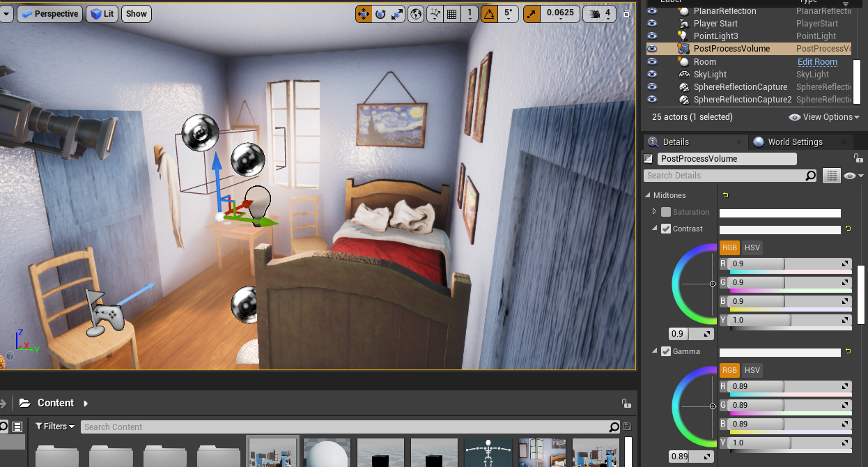Open the Details eye view options dropdown
868x467 pixels.
pos(853,176)
